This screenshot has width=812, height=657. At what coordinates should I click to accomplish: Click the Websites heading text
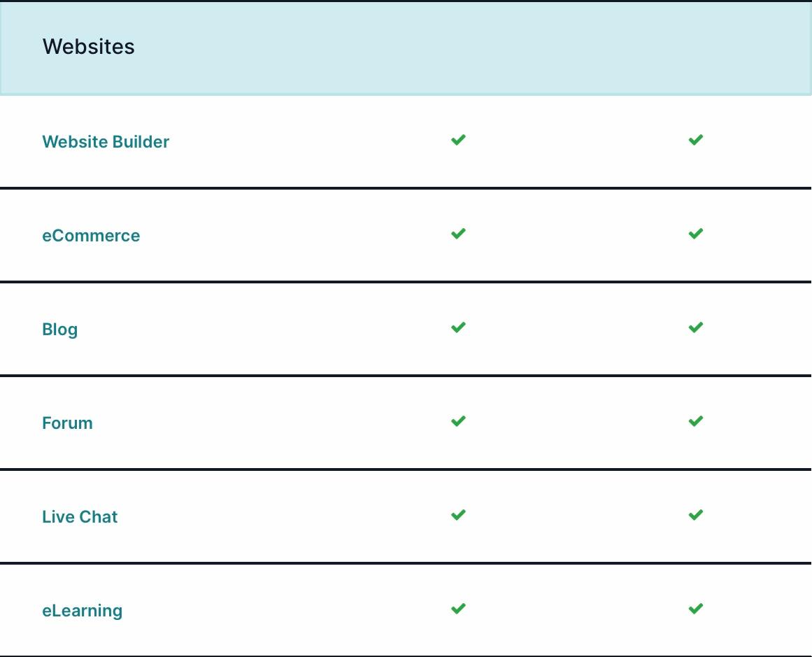click(x=89, y=47)
